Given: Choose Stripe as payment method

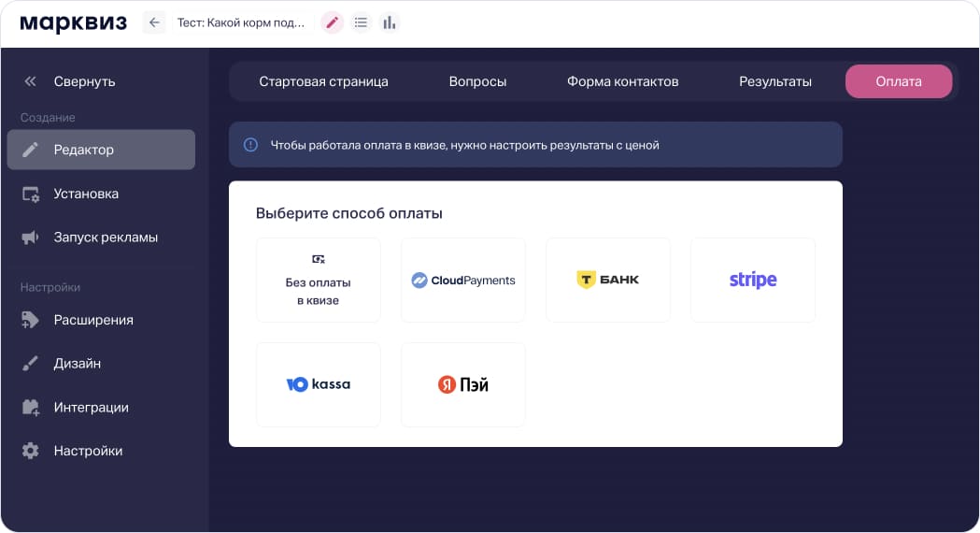Looking at the screenshot, I should pos(753,281).
